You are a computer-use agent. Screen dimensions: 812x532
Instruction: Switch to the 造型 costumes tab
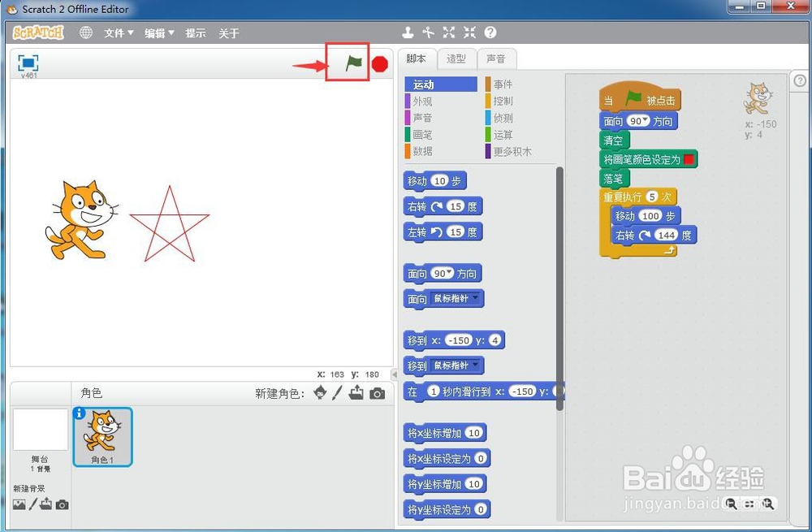pos(456,59)
